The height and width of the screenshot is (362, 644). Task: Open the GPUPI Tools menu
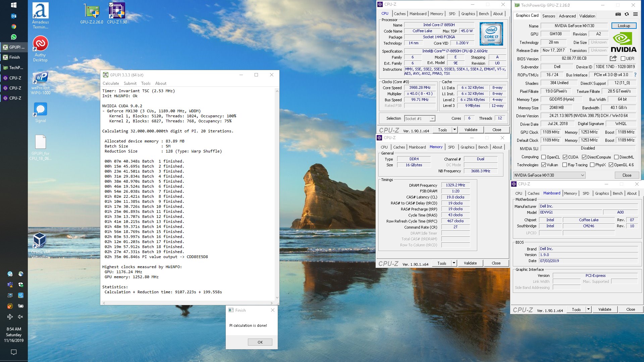pos(146,83)
